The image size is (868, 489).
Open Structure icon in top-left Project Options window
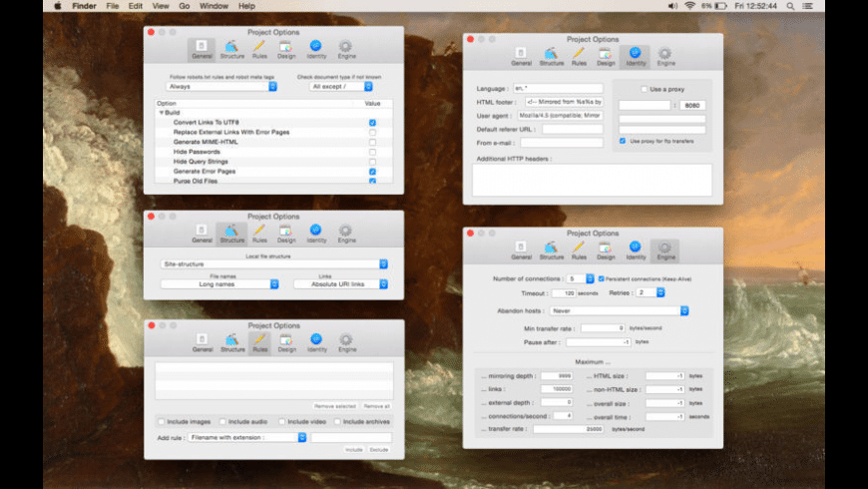pos(231,49)
